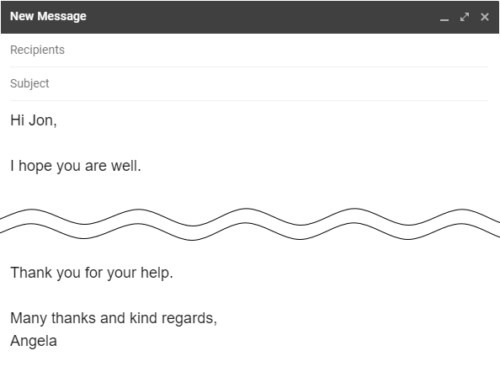Place cursor on the 'Angela' signature line
This screenshot has width=500, height=372.
pos(34,341)
